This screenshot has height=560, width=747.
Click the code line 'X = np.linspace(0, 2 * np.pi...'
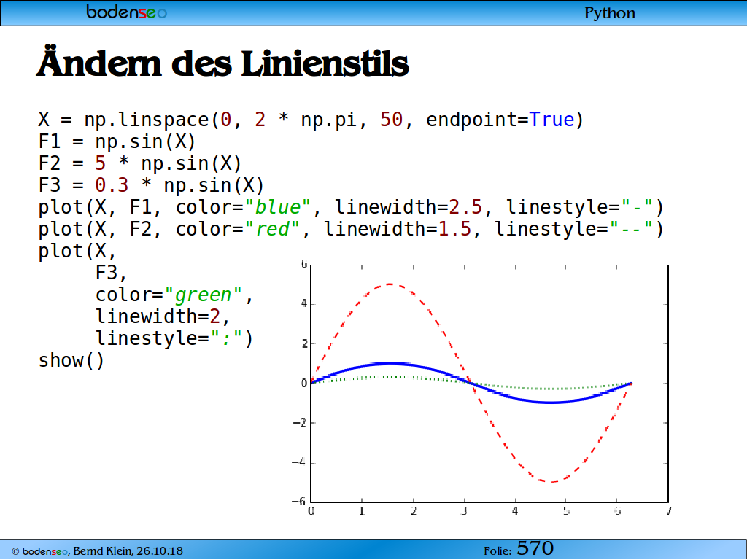point(311,120)
